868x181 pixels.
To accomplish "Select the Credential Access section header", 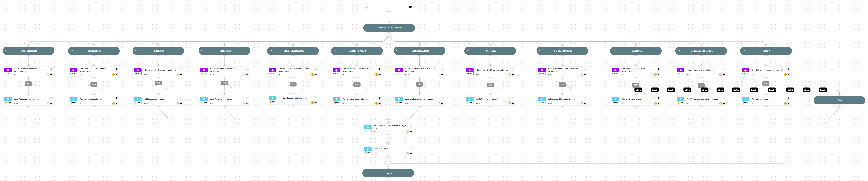I will (420, 51).
